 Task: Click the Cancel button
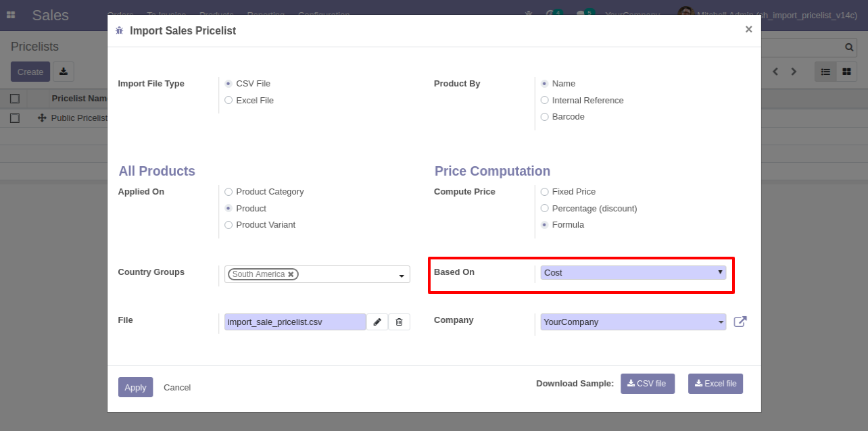(177, 387)
